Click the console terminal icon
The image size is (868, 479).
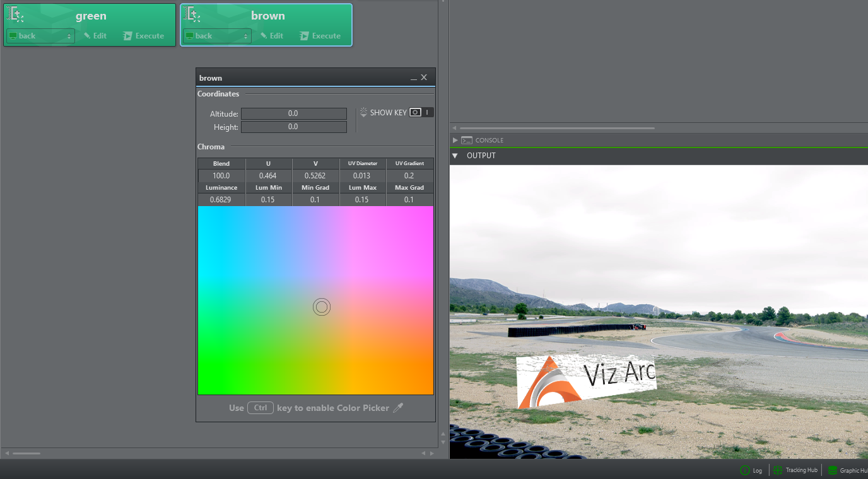pos(467,140)
